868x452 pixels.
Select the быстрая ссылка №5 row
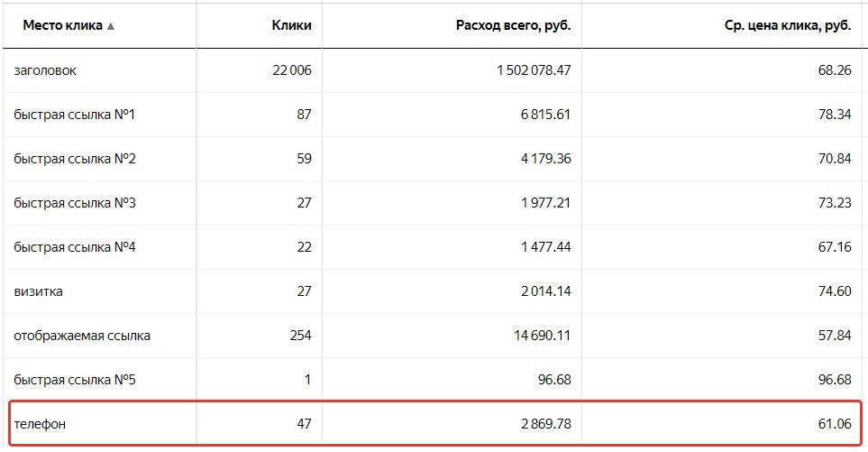pyautogui.click(x=75, y=380)
